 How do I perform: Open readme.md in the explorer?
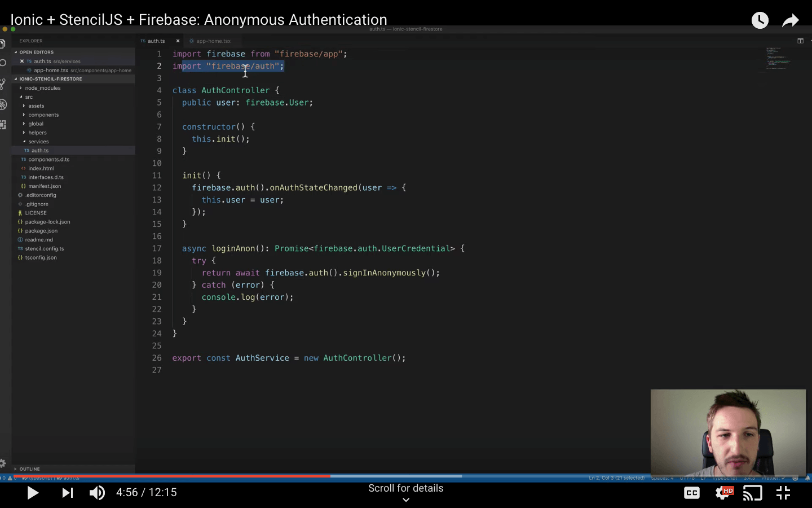coord(39,240)
